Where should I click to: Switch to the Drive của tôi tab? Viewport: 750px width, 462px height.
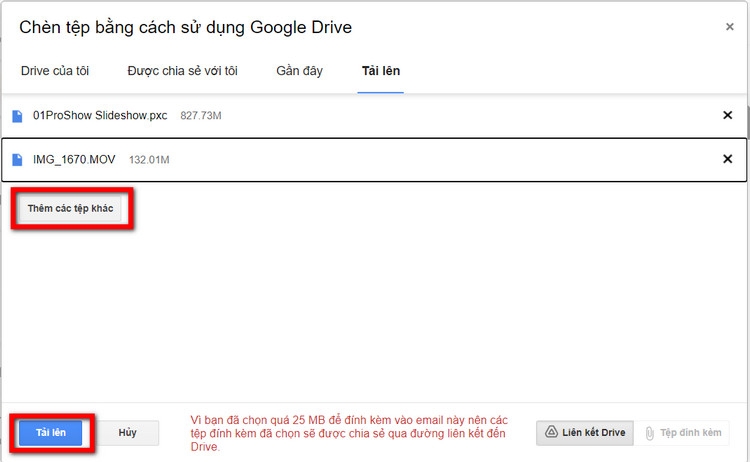pyautogui.click(x=55, y=71)
